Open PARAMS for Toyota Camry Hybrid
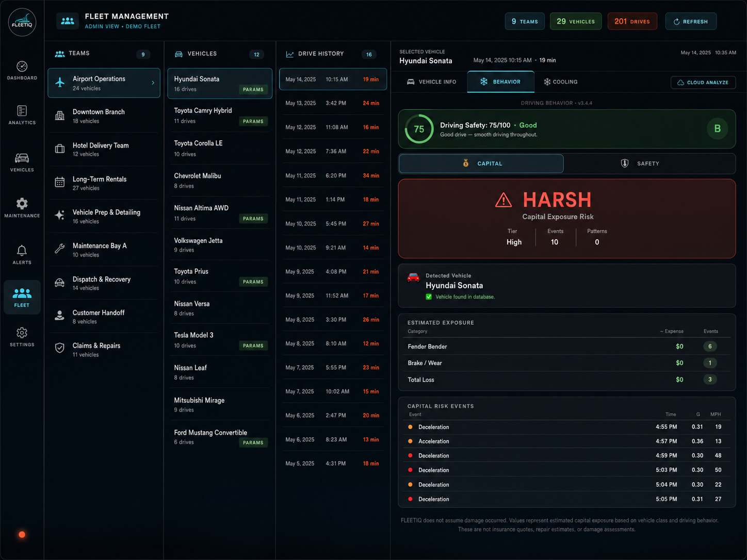 click(x=253, y=122)
